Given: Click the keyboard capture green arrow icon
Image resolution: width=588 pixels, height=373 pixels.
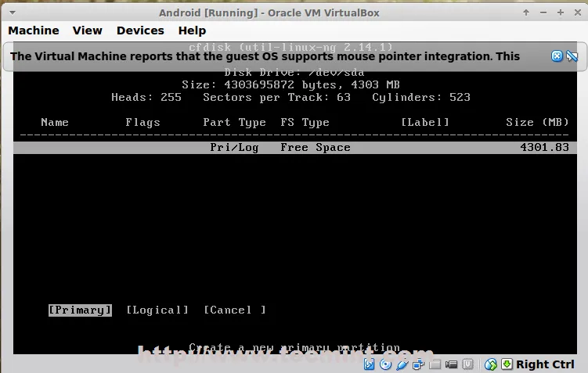Looking at the screenshot, I should 507,364.
